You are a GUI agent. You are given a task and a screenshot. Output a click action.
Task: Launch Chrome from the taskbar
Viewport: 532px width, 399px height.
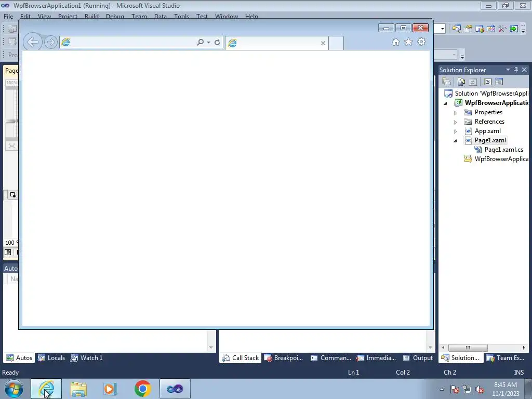[x=142, y=389]
